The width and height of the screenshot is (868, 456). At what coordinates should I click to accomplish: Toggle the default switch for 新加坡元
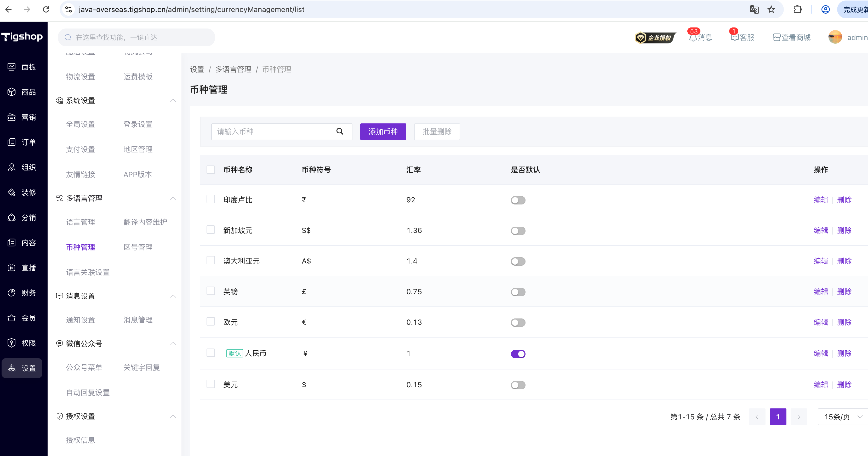pos(518,231)
